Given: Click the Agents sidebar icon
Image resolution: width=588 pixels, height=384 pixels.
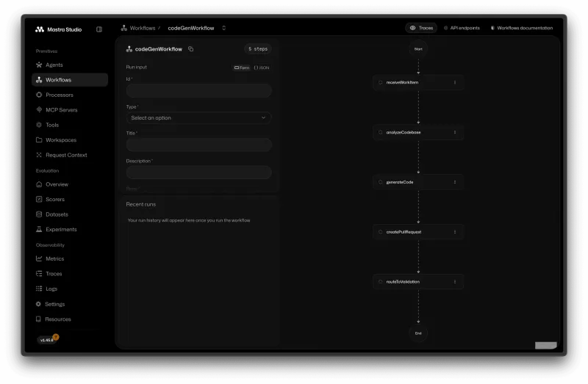Looking at the screenshot, I should tap(39, 65).
